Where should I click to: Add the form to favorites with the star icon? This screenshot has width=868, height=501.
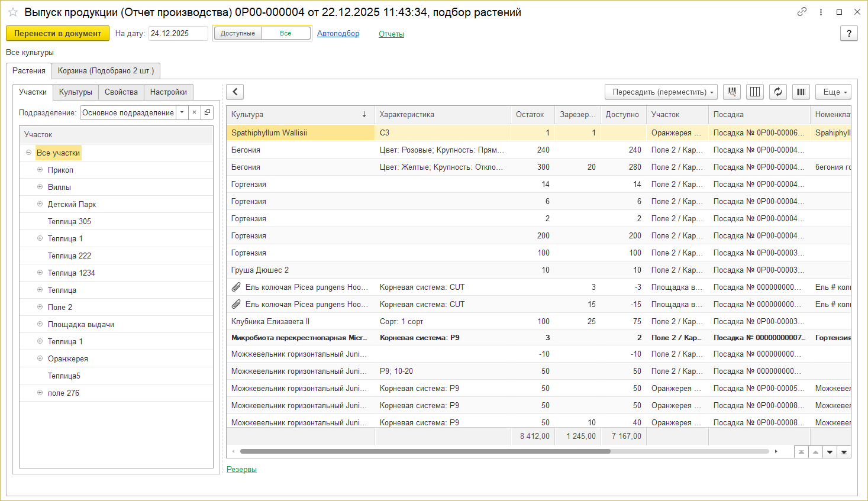point(13,12)
